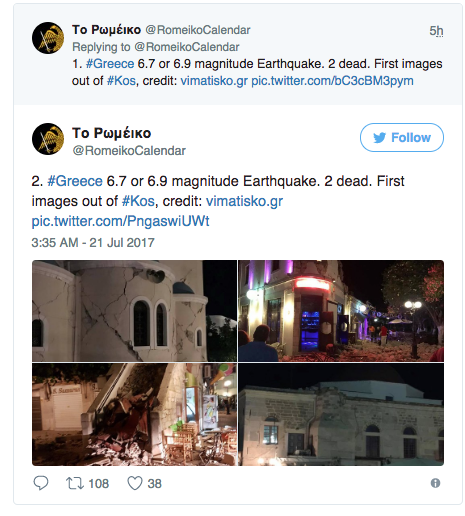465x516 pixels.
Task: Open the #Greece hashtag in main tweet
Action: 75,181
